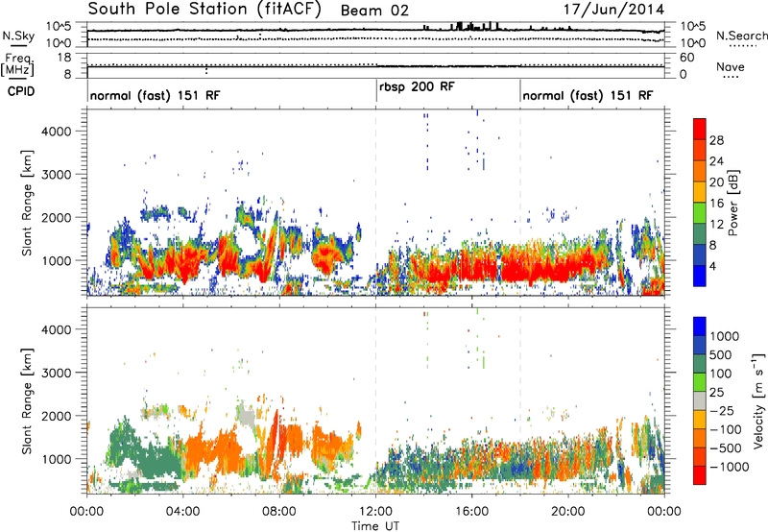Click the 'Time UT' axis label
The image size is (768, 532).
[375, 525]
